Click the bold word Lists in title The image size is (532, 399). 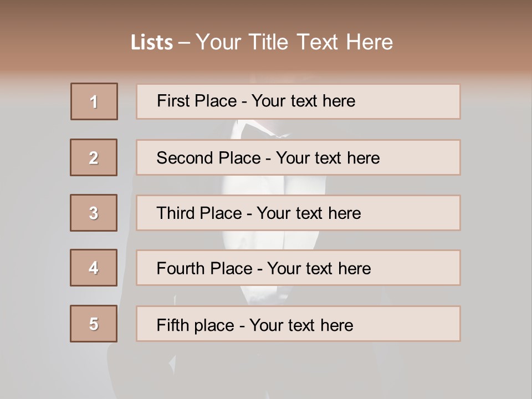pos(152,43)
